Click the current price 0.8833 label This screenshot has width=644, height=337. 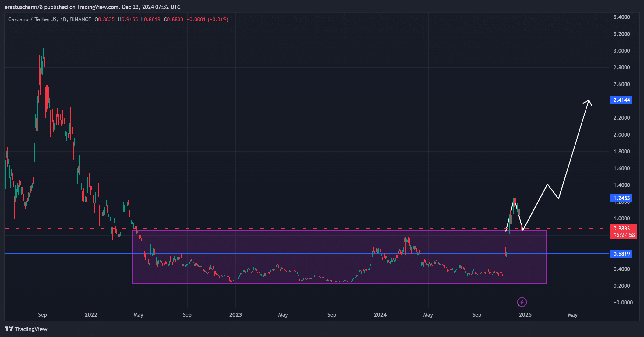click(x=622, y=229)
